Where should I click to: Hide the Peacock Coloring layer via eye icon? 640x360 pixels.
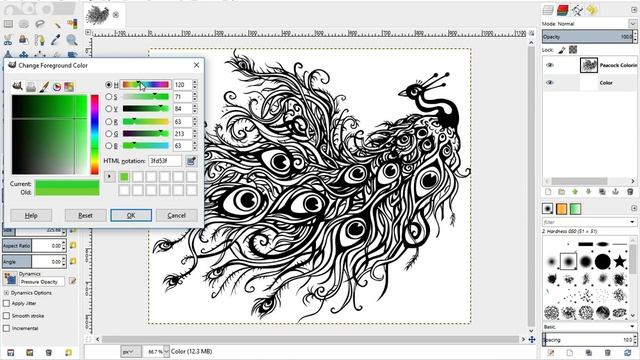[550, 65]
